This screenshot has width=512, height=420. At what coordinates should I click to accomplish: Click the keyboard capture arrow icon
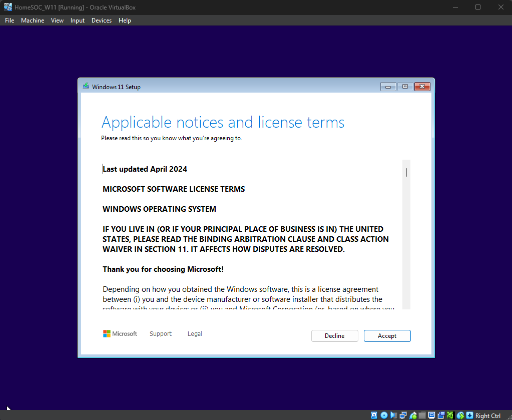[x=469, y=415]
